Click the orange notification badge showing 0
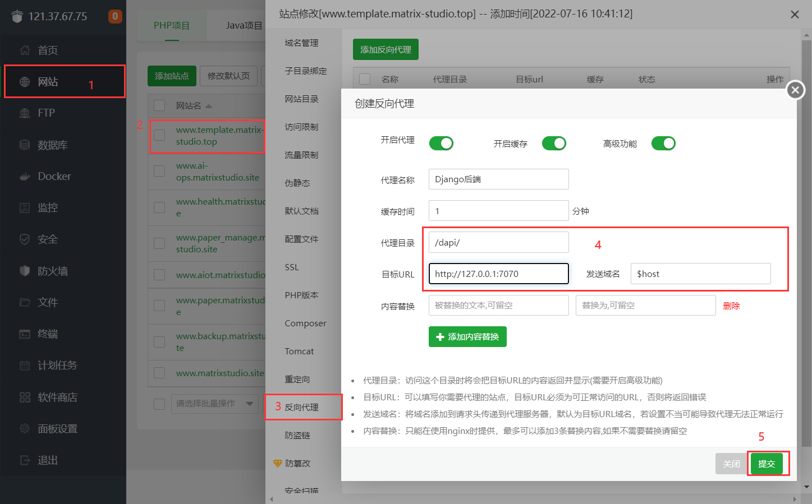 click(x=115, y=16)
